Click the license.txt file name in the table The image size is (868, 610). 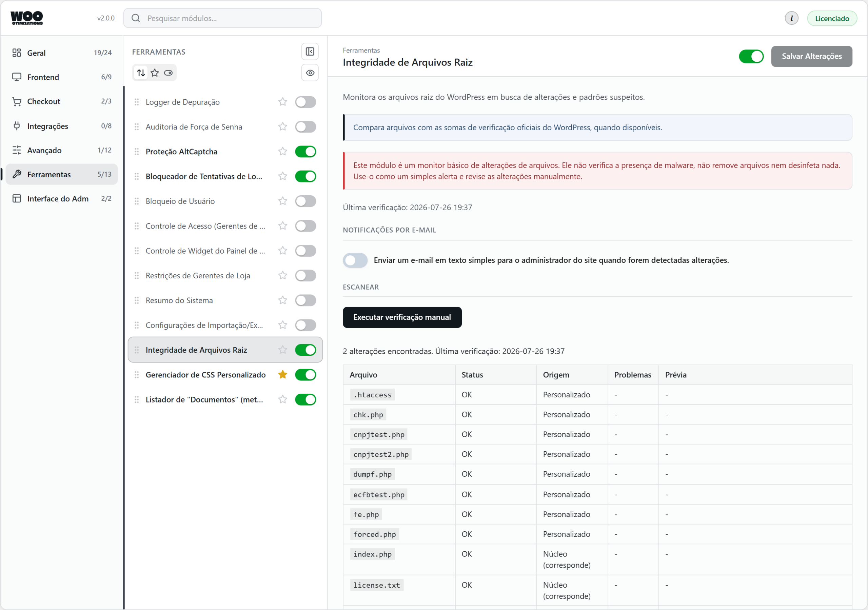click(x=377, y=585)
